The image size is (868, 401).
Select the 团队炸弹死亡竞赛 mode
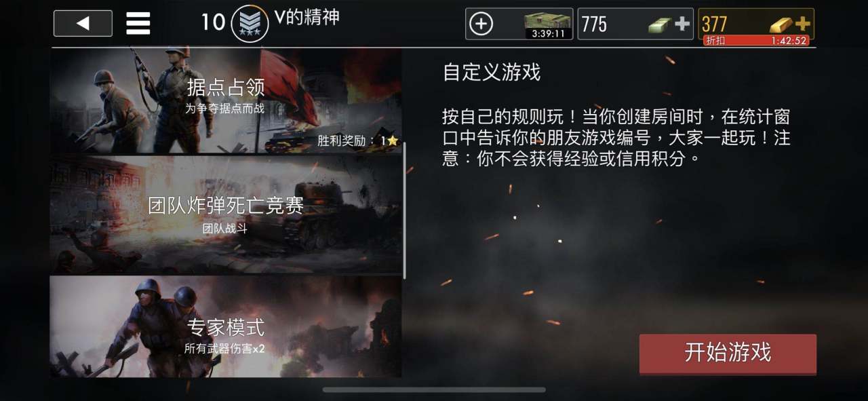[225, 214]
